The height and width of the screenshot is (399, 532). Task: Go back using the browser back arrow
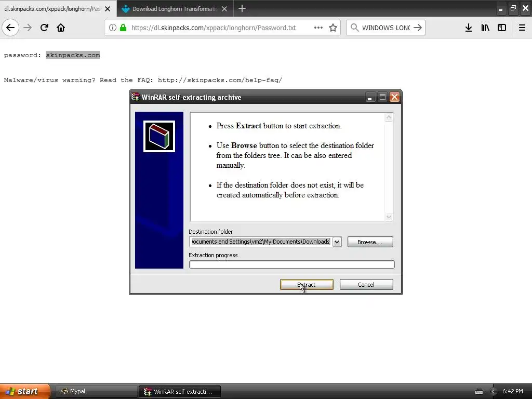(10, 28)
